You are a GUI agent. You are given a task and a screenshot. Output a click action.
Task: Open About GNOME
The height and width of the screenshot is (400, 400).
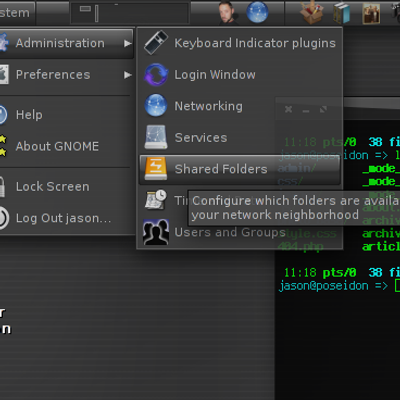(x=66, y=146)
